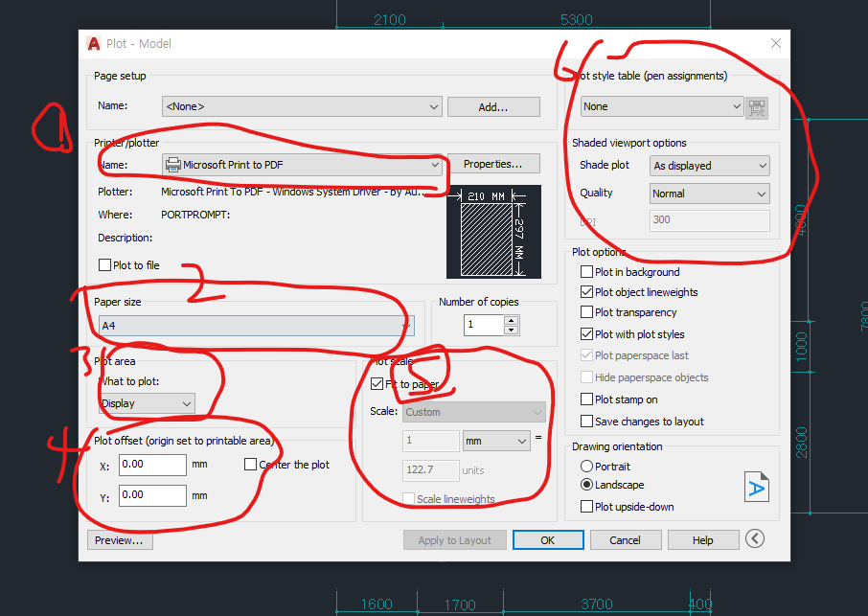Open the plot style table editor icon
Viewport: 868px width, 616px height.
757,107
